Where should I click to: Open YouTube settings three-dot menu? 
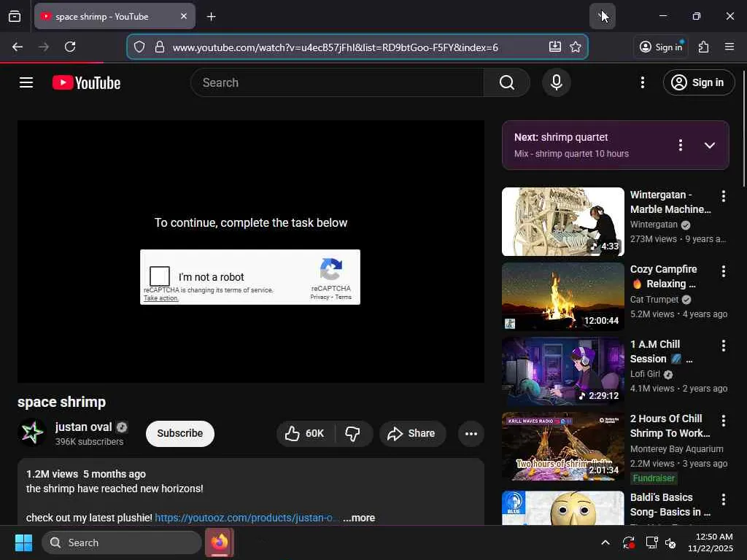[x=642, y=82]
